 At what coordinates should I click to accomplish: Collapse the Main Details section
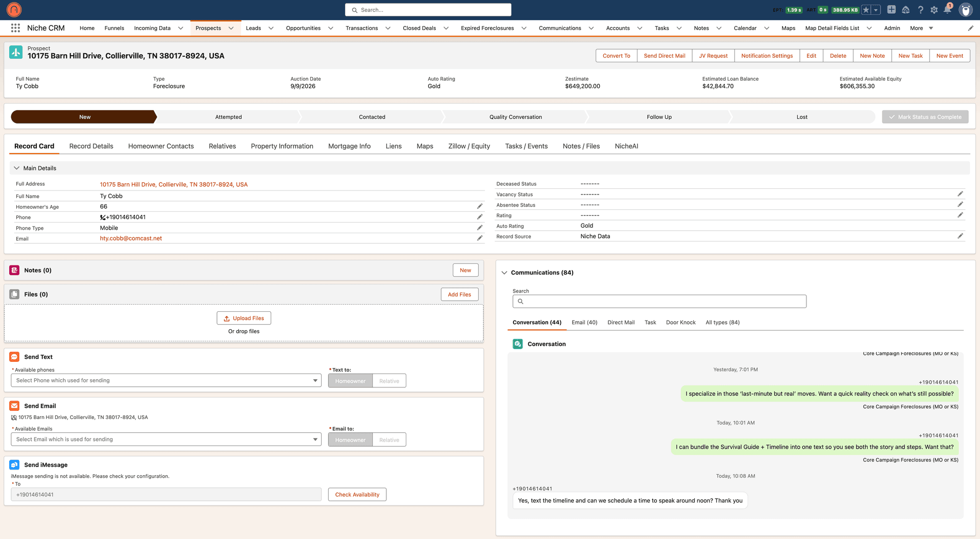[16, 168]
